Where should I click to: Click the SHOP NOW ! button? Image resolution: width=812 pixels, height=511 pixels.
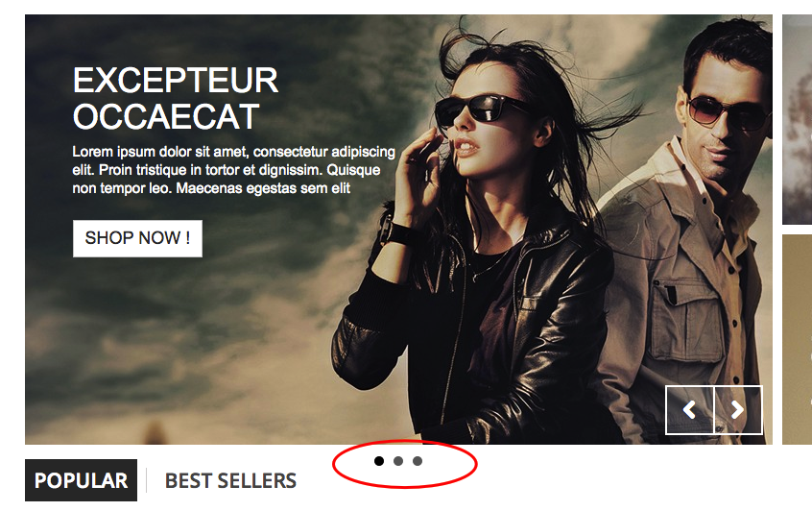coord(138,238)
